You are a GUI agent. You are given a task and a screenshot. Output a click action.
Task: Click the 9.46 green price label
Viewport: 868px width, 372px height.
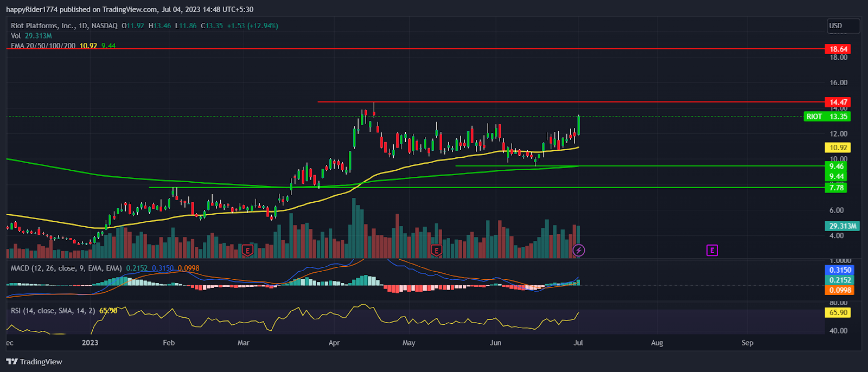837,166
